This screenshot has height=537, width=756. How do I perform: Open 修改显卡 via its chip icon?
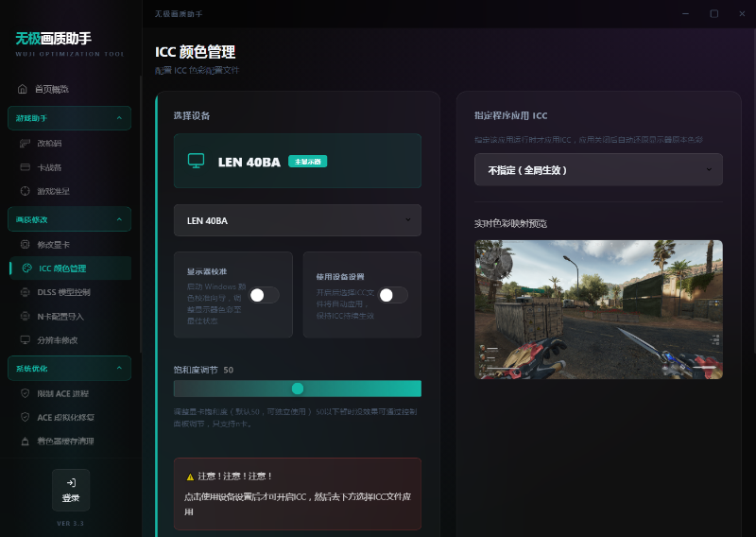tap(26, 245)
